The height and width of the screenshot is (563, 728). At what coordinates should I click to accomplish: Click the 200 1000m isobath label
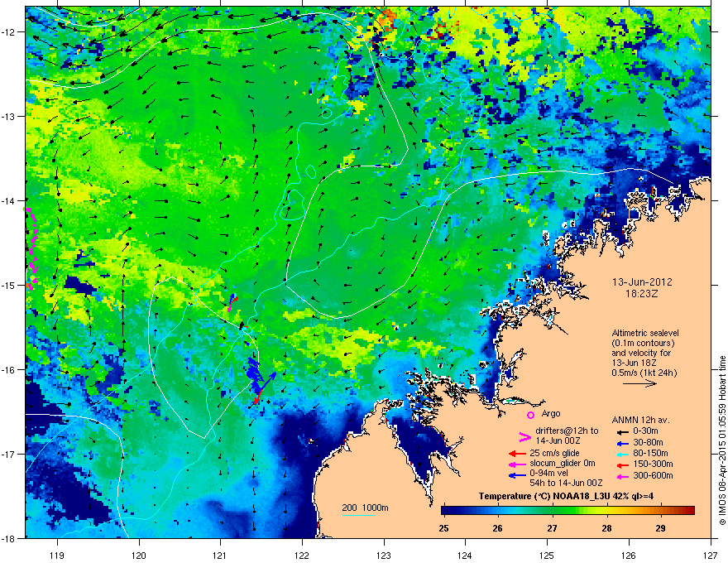pos(365,508)
